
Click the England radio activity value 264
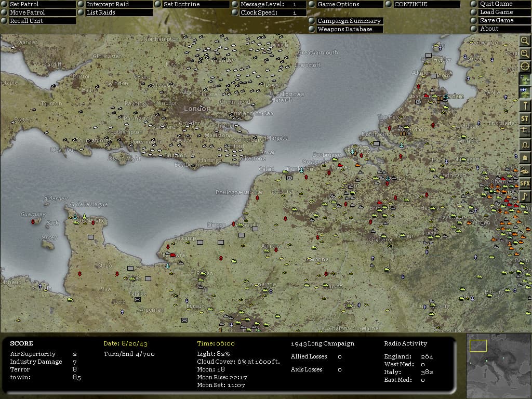427,356
